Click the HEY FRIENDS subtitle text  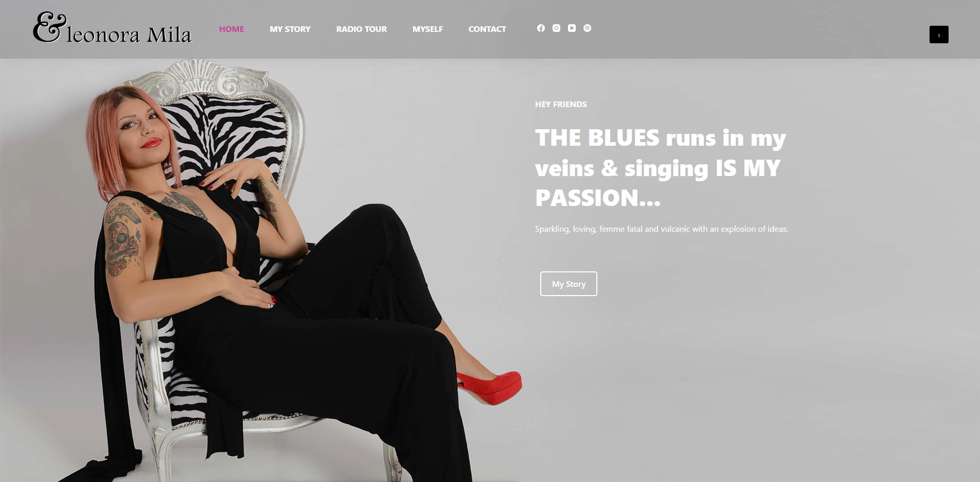coord(561,104)
